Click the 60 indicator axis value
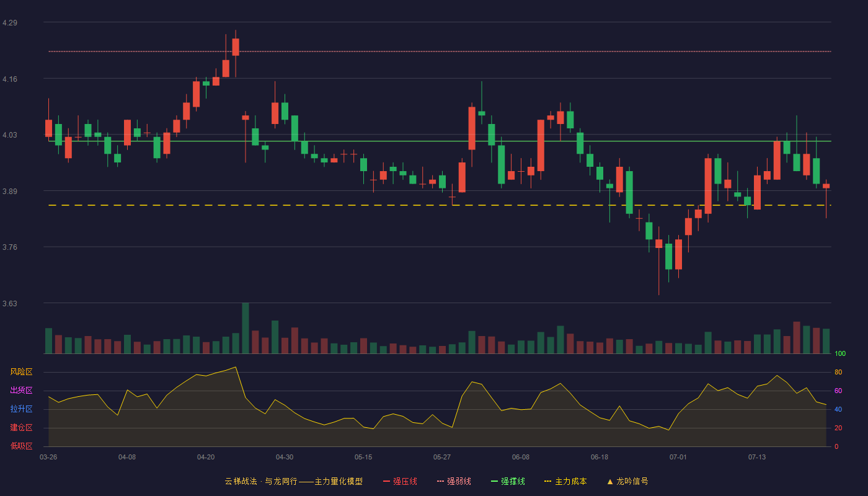Viewport: 868px width, 496px height. (838, 391)
